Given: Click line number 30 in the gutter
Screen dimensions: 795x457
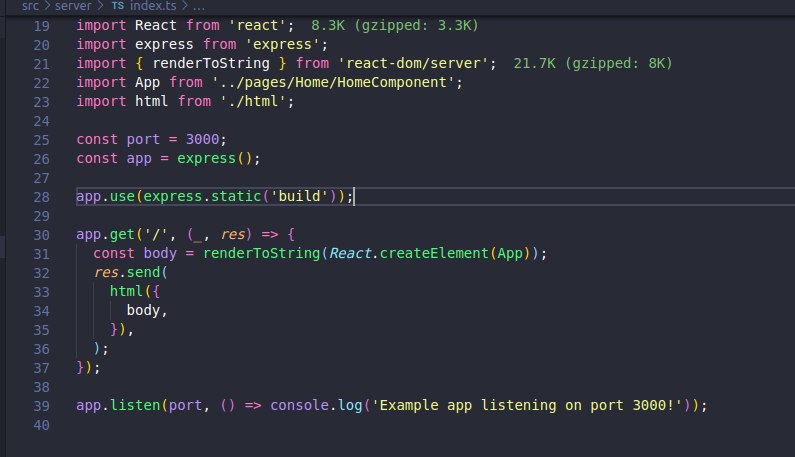Looking at the screenshot, I should (x=42, y=235).
